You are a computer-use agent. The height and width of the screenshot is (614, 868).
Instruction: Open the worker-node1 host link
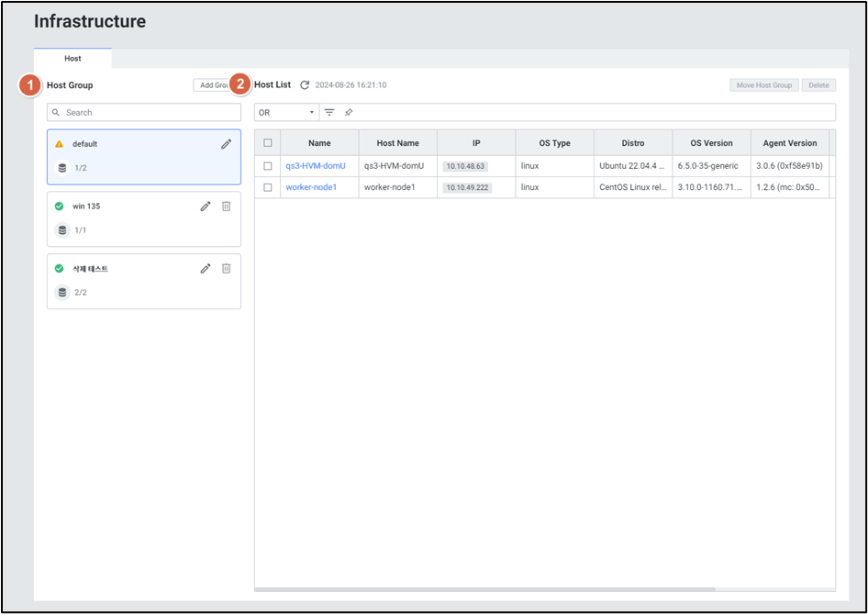pyautogui.click(x=311, y=187)
